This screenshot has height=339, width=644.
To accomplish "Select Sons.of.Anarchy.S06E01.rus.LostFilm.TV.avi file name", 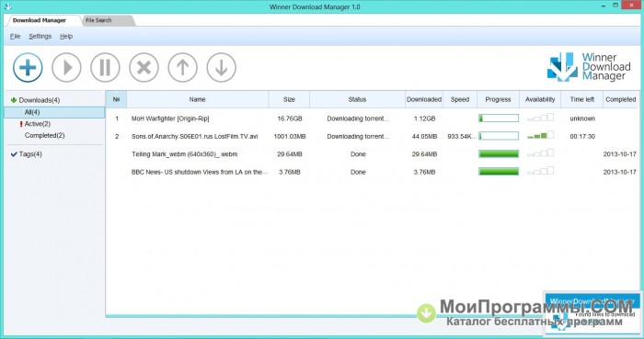I will tap(195, 136).
